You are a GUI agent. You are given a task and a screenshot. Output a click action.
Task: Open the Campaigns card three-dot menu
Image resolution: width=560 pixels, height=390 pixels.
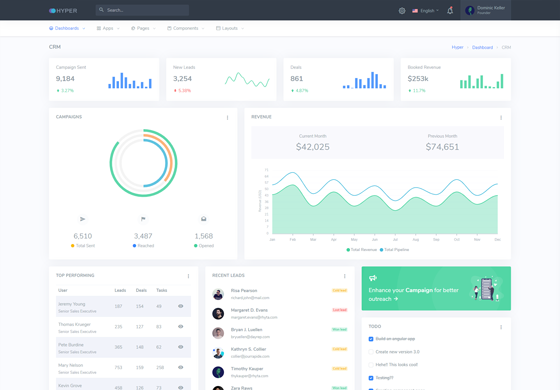(x=228, y=118)
